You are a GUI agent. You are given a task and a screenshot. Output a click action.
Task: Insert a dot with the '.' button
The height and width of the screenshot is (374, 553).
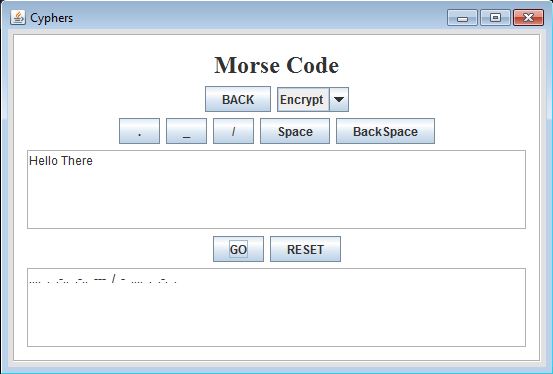pos(139,131)
